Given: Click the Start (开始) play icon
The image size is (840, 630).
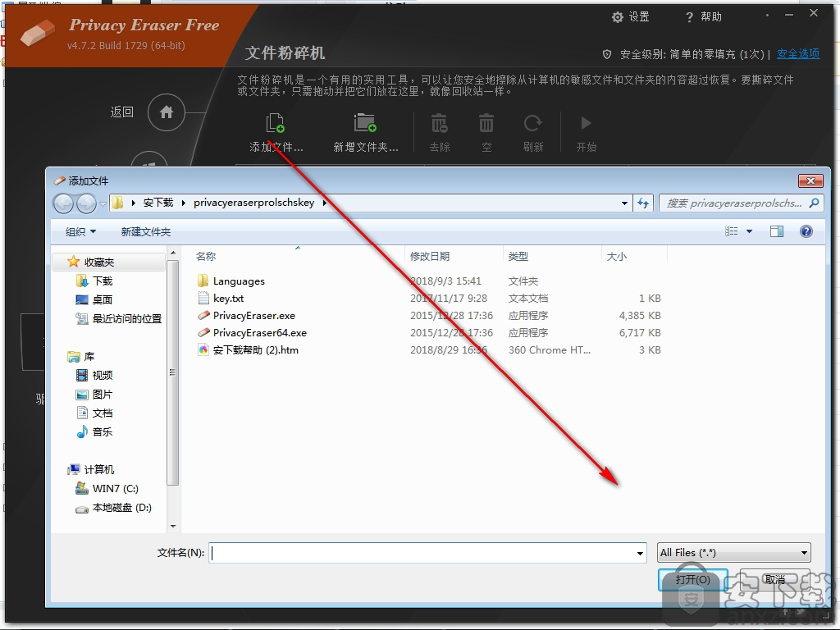Looking at the screenshot, I should click(586, 123).
